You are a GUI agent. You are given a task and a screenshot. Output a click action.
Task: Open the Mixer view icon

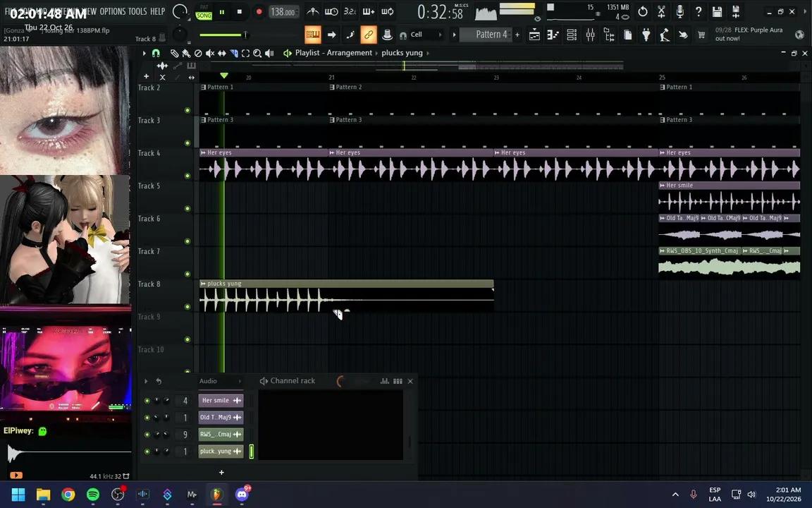[591, 35]
